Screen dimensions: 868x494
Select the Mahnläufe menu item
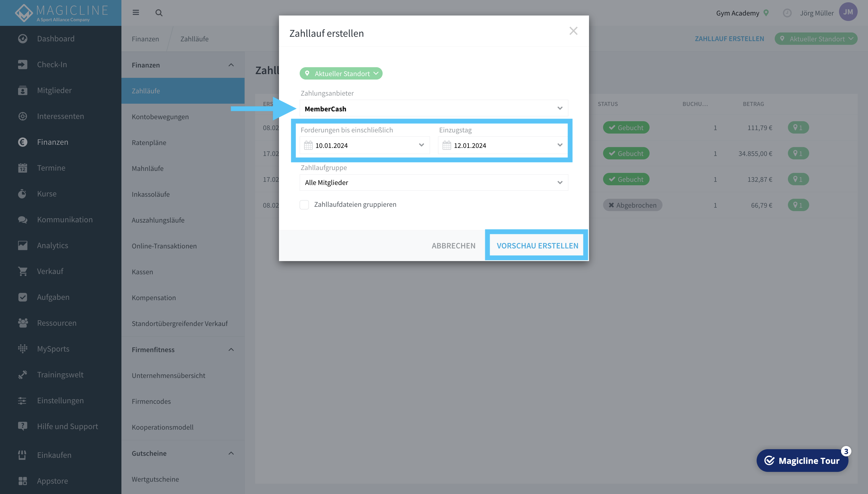(148, 168)
